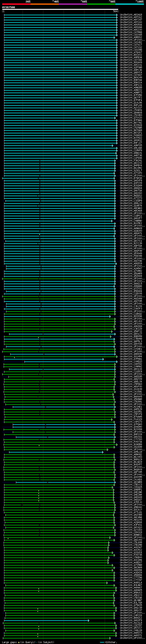The width and height of the screenshot is (146, 644).
Task: Click the =100char. scale legend
Action: click(108, 642)
